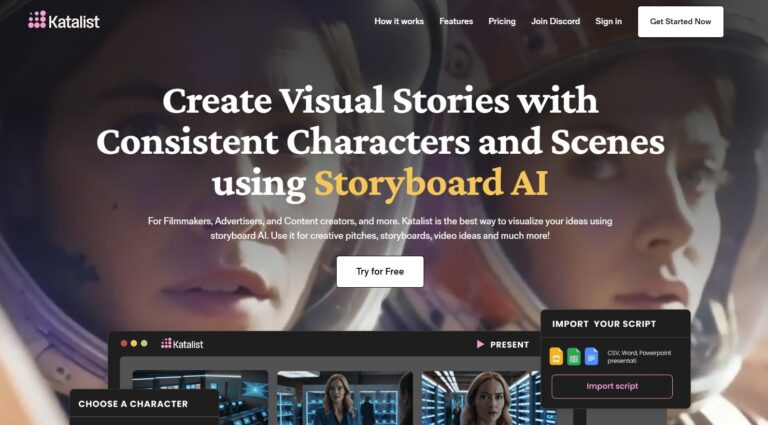Click the pink Present play icon

pos(480,344)
